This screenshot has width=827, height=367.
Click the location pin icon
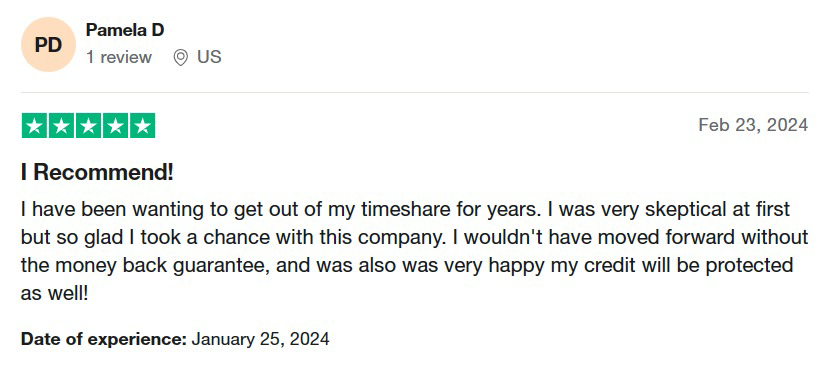(x=180, y=57)
